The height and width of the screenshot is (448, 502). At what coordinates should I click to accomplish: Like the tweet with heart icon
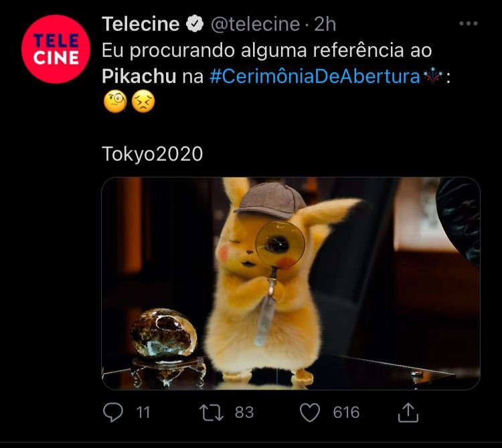point(310,412)
